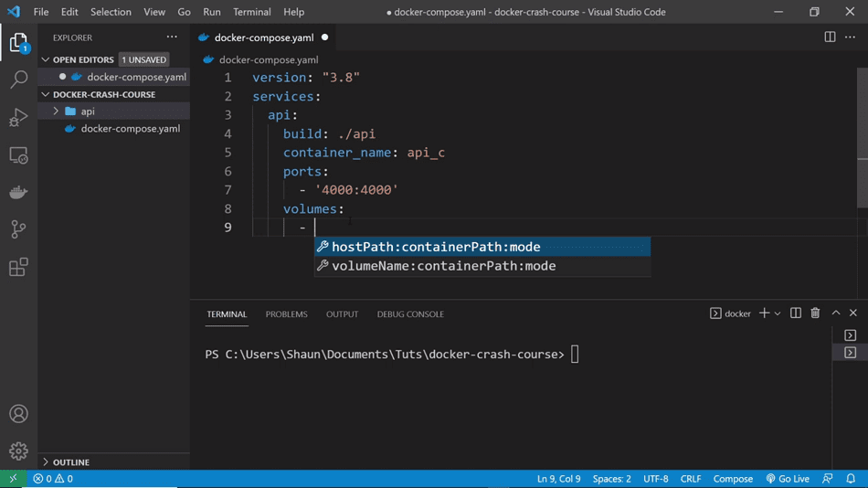Open the Run menu
Viewport: 868px width, 488px height.
pyautogui.click(x=211, y=12)
